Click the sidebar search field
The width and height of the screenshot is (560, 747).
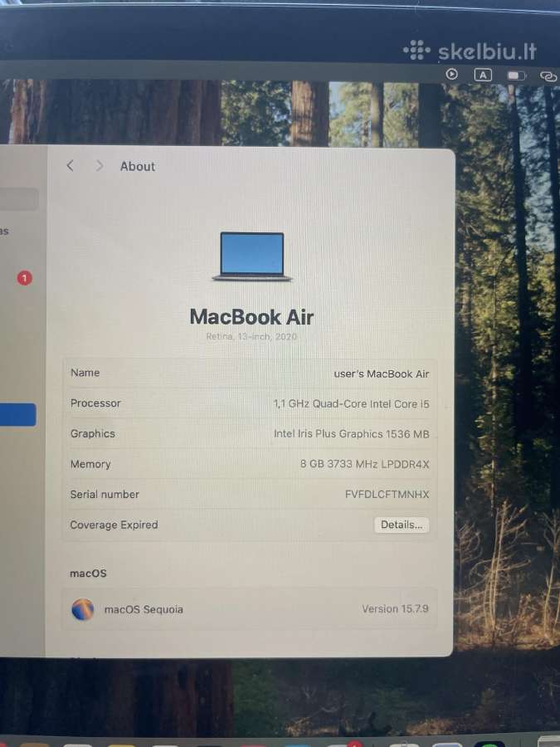18,199
